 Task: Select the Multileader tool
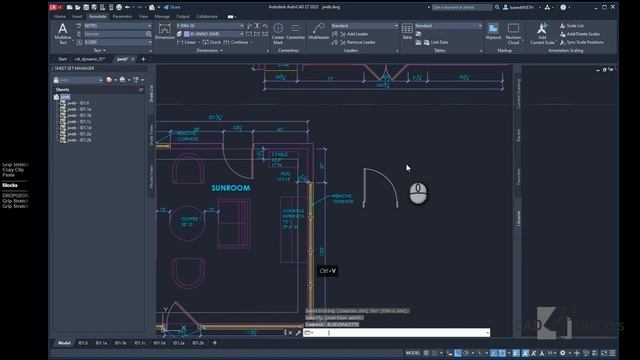(x=318, y=31)
